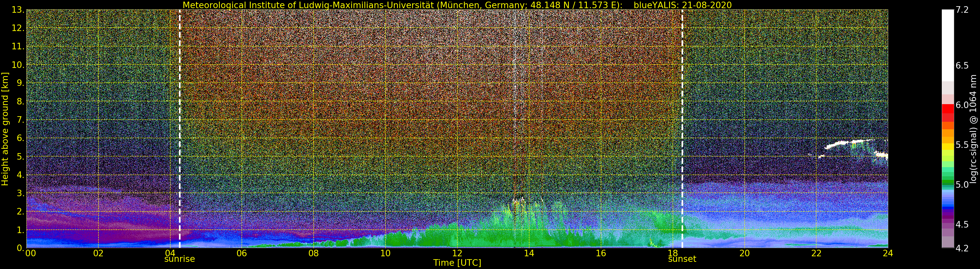980x269 pixels.
Task: Click the height axis tick label '1.'
Action: tap(20, 230)
